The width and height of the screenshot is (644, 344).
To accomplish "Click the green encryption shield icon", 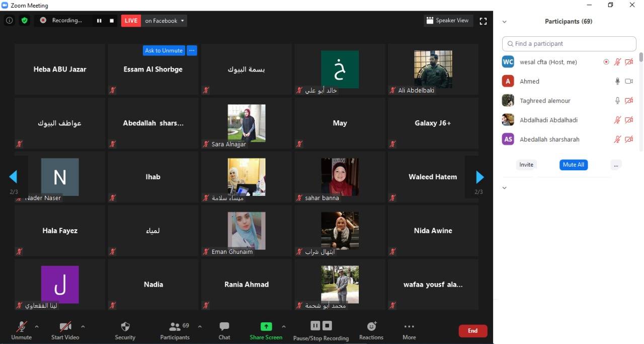I will pyautogui.click(x=24, y=21).
